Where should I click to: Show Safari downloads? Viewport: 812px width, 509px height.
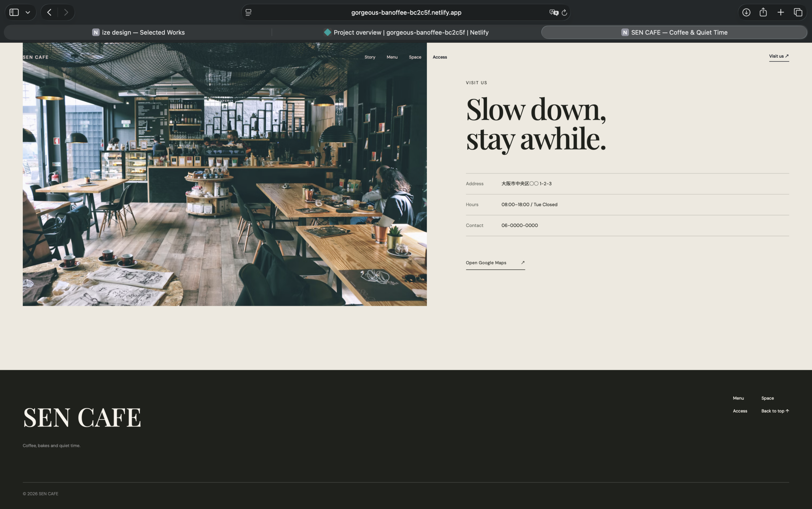coord(746,12)
